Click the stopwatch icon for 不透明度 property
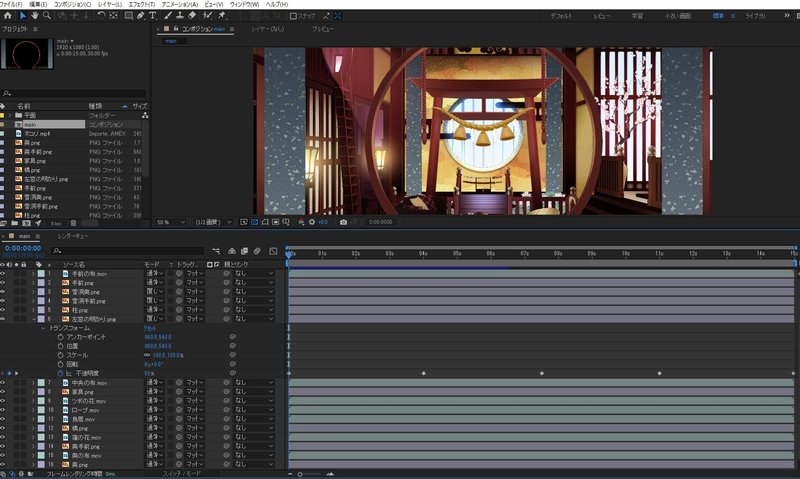This screenshot has width=800, height=479. (60, 373)
